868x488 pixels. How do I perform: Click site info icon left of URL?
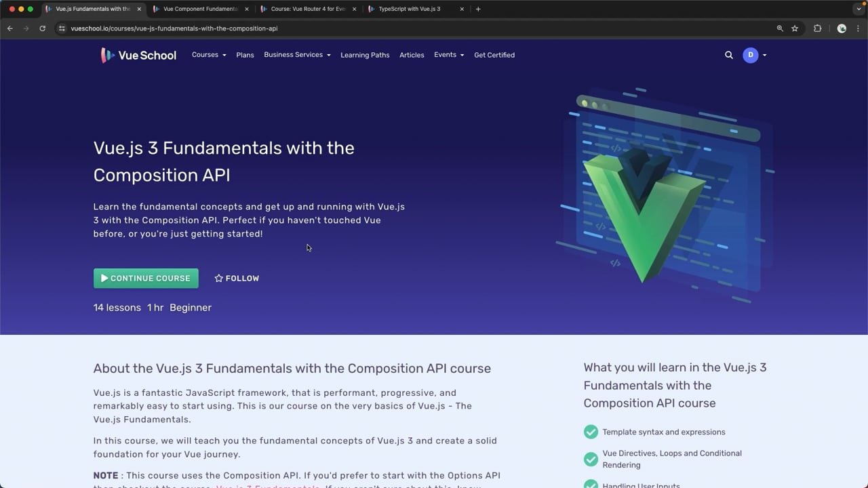point(62,28)
